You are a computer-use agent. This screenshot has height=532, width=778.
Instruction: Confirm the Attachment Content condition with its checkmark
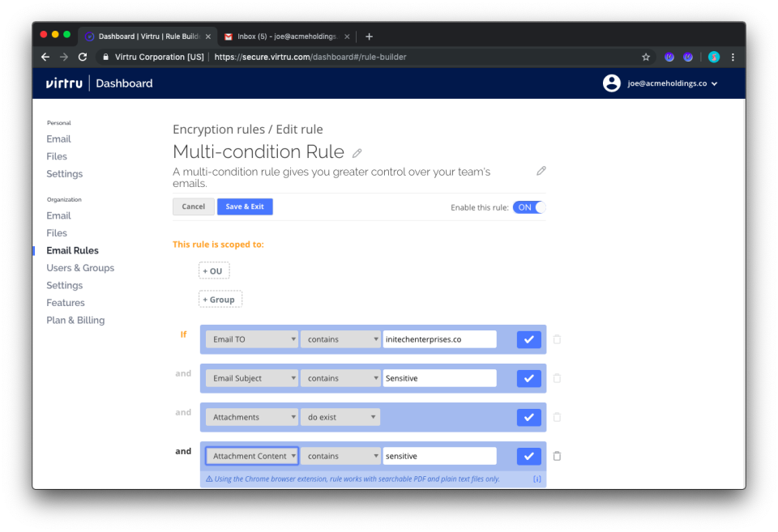pyautogui.click(x=528, y=456)
